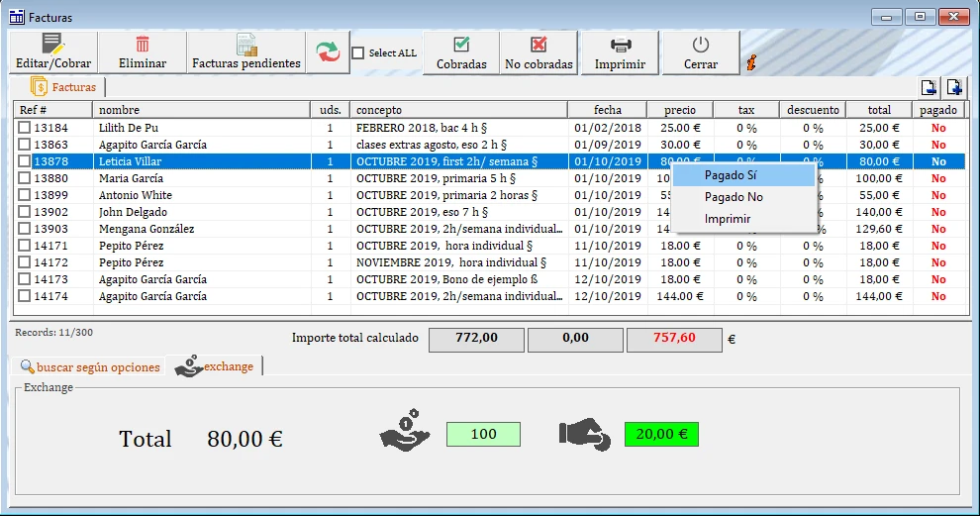Filter by No cobradas invoices
Screen dimensions: 980x516
(x=539, y=52)
